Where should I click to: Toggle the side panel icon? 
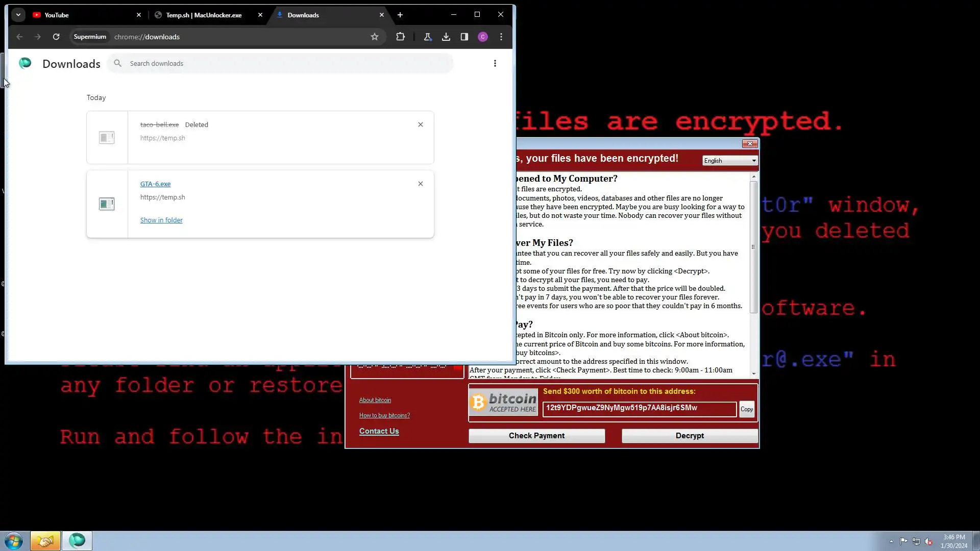pos(464,37)
